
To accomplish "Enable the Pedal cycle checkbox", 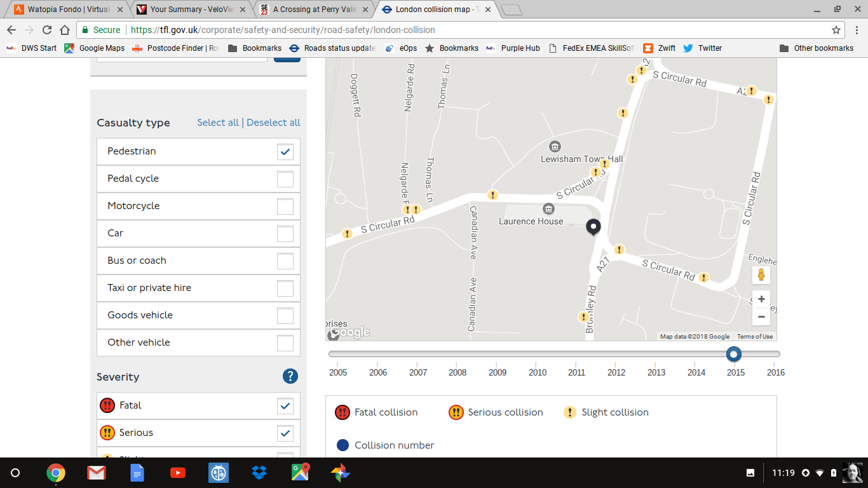I will point(285,179).
